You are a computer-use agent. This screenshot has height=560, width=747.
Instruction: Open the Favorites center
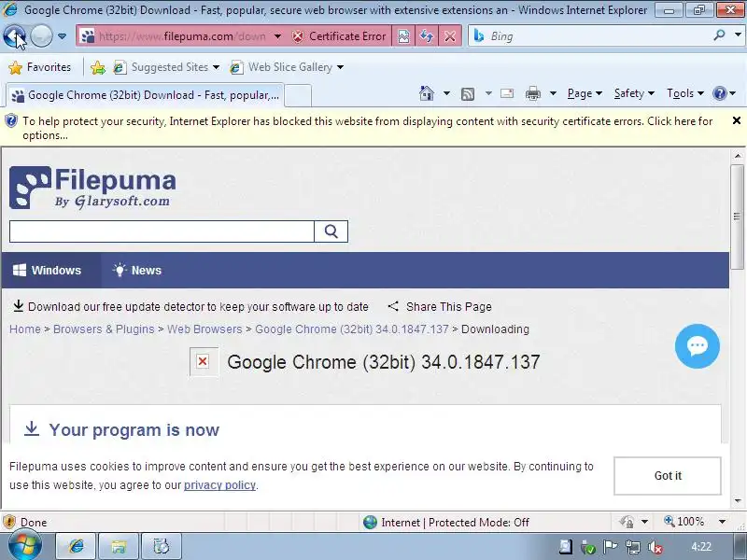coord(40,67)
